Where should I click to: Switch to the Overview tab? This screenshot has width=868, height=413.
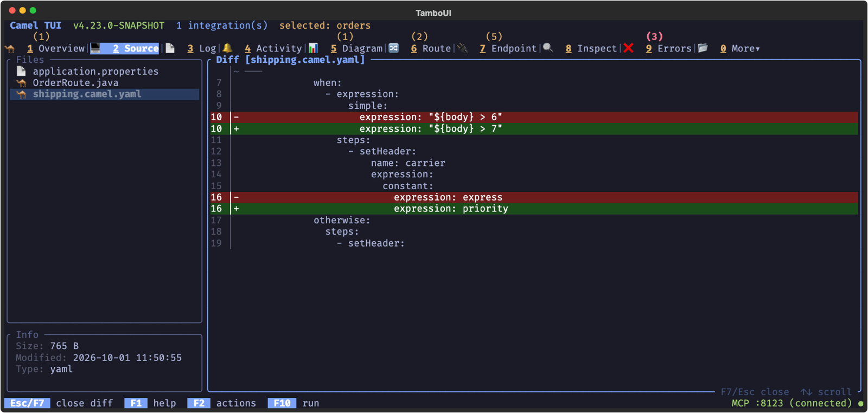pos(56,49)
